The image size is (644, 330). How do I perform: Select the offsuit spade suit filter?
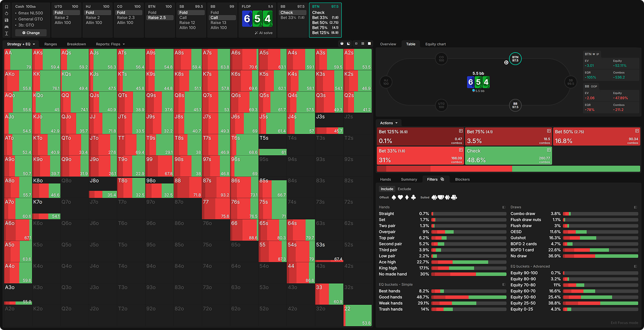pyautogui.click(x=394, y=197)
